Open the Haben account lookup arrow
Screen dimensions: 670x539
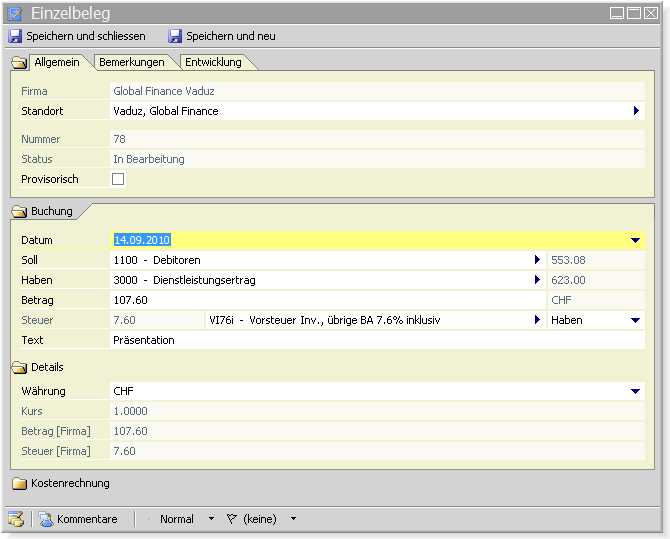pos(537,280)
